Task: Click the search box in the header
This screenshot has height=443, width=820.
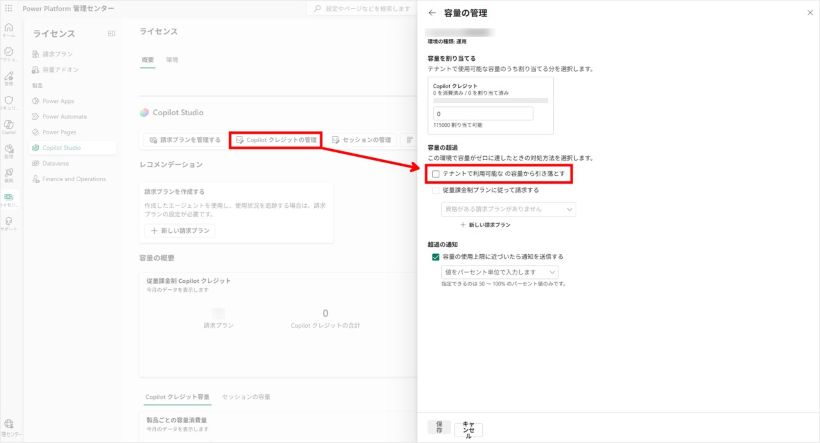Action: point(362,8)
